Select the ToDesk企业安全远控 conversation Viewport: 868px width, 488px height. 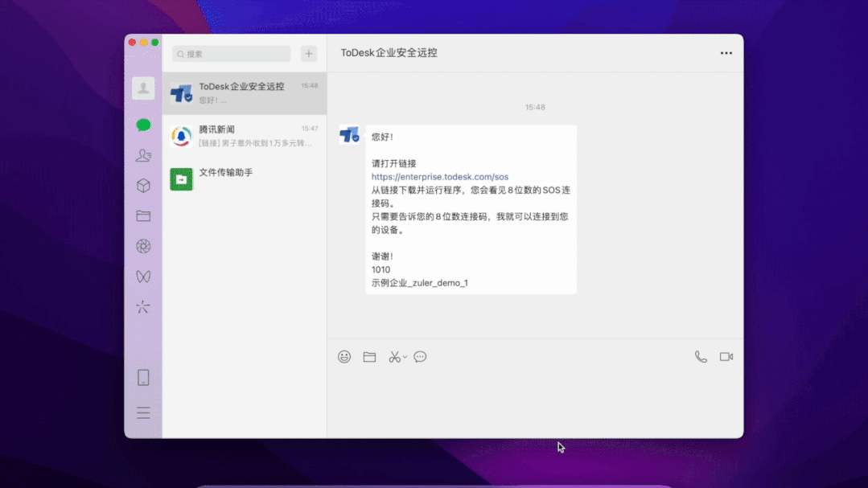click(245, 93)
